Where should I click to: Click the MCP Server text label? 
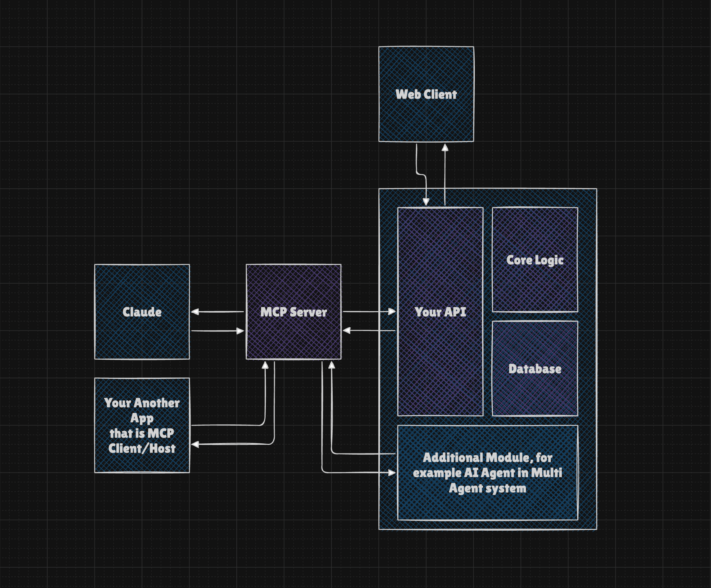point(293,312)
